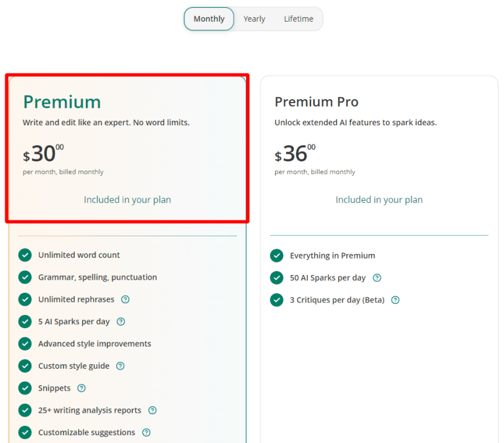Click green checkmark beside Unlimited word count
This screenshot has height=443, width=504.
[x=25, y=255]
